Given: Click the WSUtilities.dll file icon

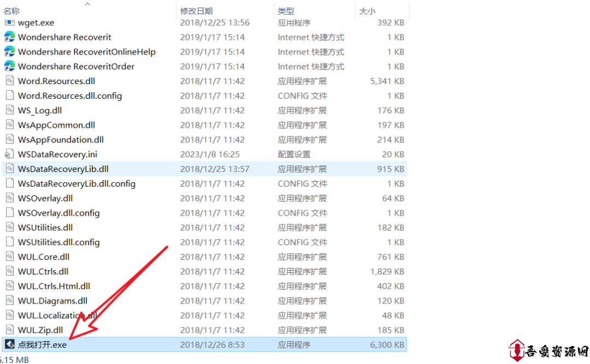Looking at the screenshot, I should pos(10,228).
